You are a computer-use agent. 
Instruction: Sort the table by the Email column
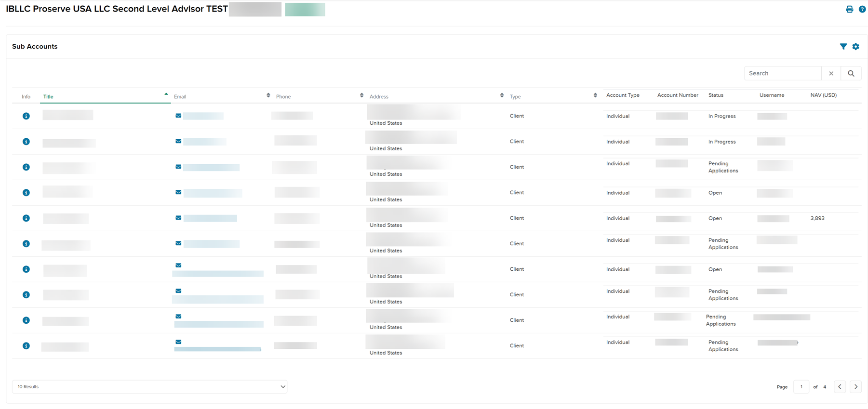222,96
